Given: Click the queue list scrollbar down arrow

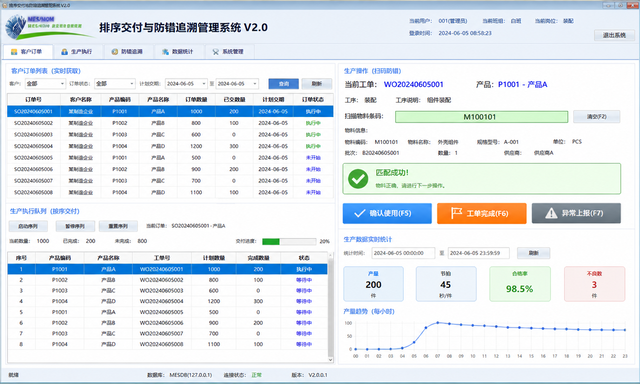Looking at the screenshot, I should click(331, 360).
